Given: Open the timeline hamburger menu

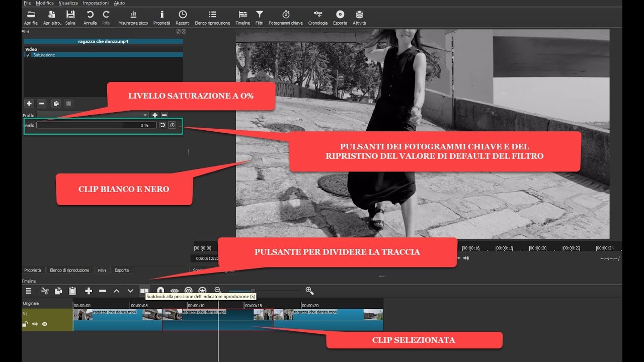Looking at the screenshot, I should point(29,291).
